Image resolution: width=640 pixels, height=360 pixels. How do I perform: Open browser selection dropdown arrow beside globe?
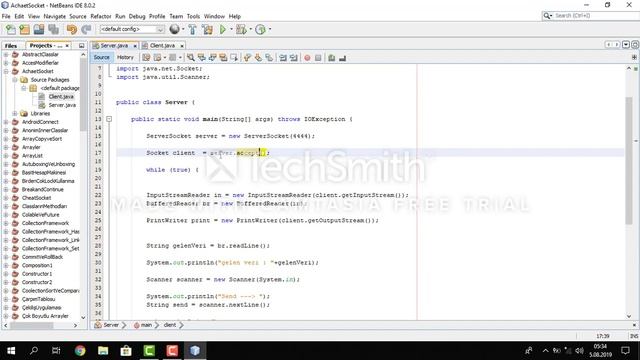point(183,29)
